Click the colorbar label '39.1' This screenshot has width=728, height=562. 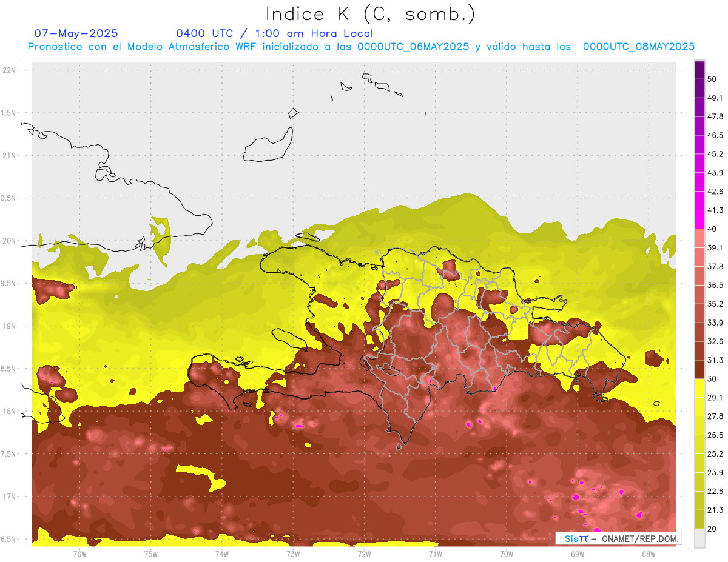pos(715,248)
